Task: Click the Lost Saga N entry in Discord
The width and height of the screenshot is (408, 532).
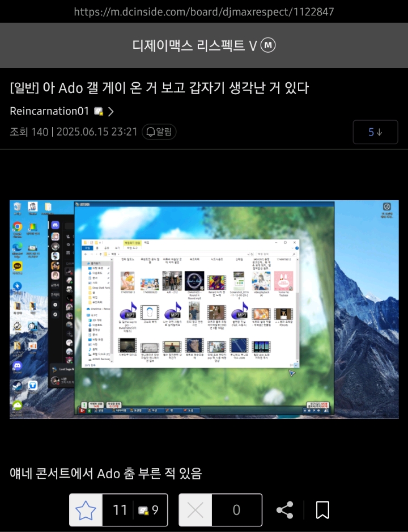Action: pyautogui.click(x=62, y=369)
